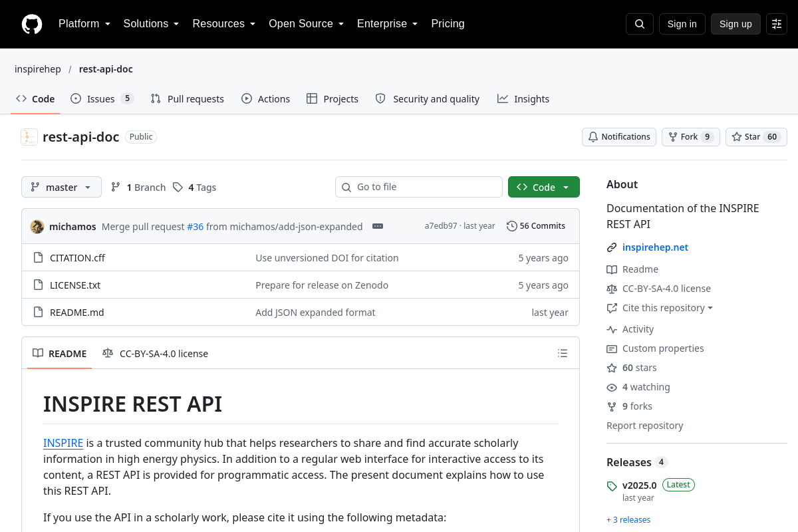The width and height of the screenshot is (798, 532).
Task: Click the Notifications button
Action: [x=619, y=137]
